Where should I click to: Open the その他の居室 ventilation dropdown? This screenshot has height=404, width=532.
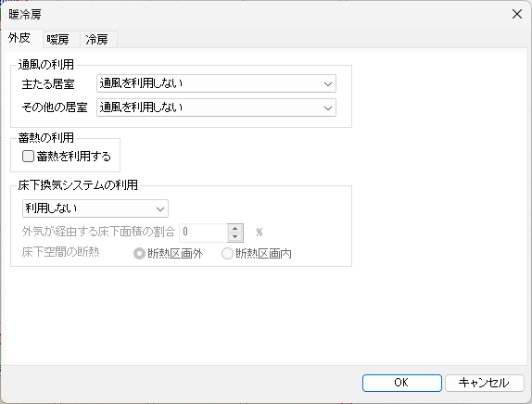coord(216,107)
